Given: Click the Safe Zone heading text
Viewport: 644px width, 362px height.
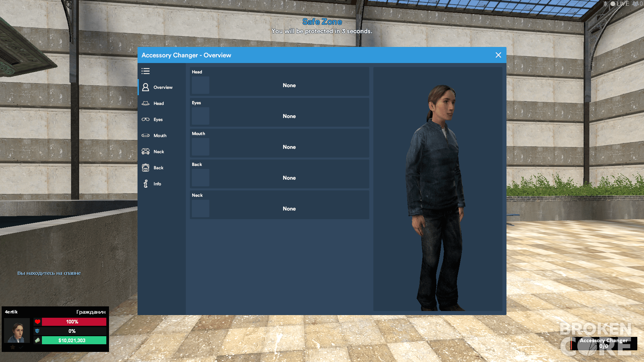Looking at the screenshot, I should pos(322,22).
